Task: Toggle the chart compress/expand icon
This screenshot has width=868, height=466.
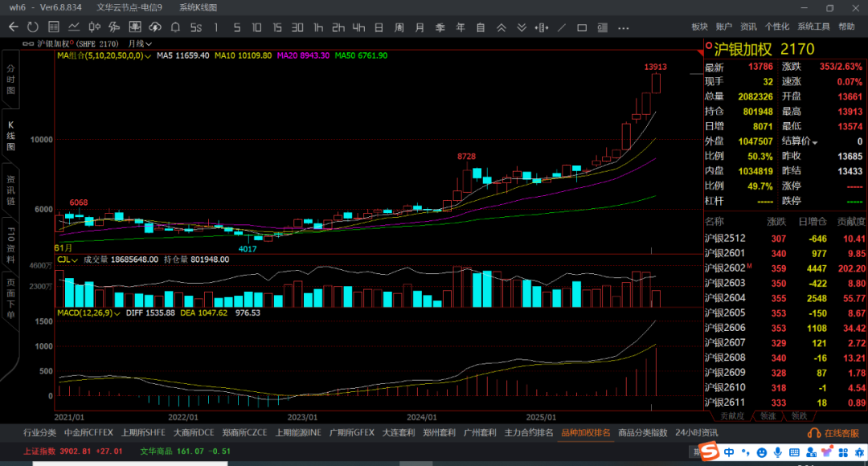Action: tap(542, 27)
